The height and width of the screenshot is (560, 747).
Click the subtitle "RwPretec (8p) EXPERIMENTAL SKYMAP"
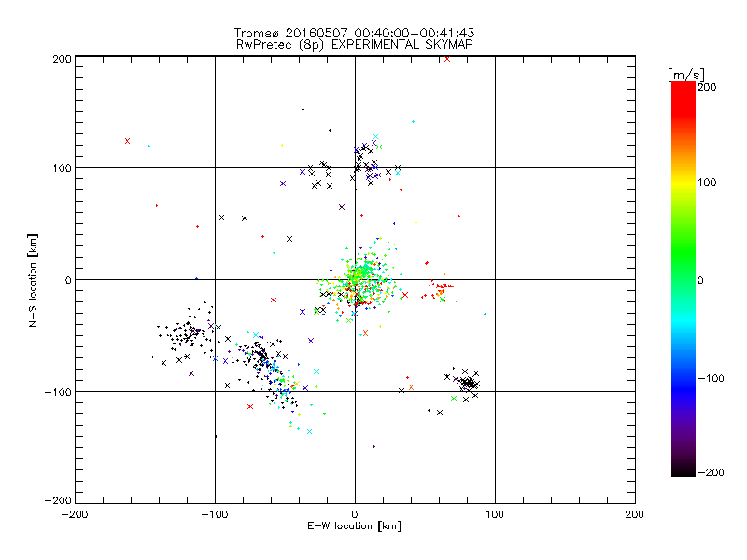click(354, 45)
